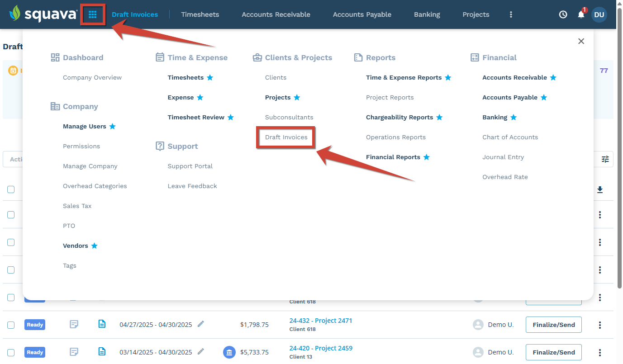Click the Squava logo
The image size is (623, 364).
(43, 14)
